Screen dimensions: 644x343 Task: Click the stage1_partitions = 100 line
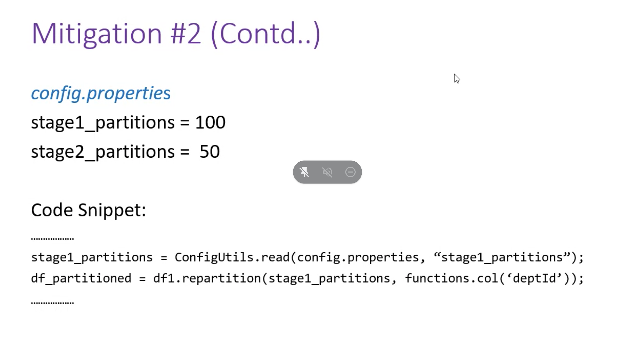pos(128,123)
